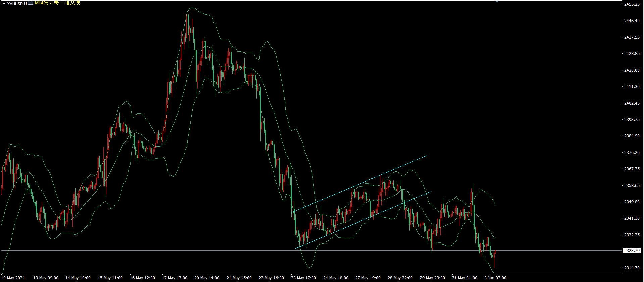
Task: Click the 2341.10 price scale label
Action: (632, 218)
